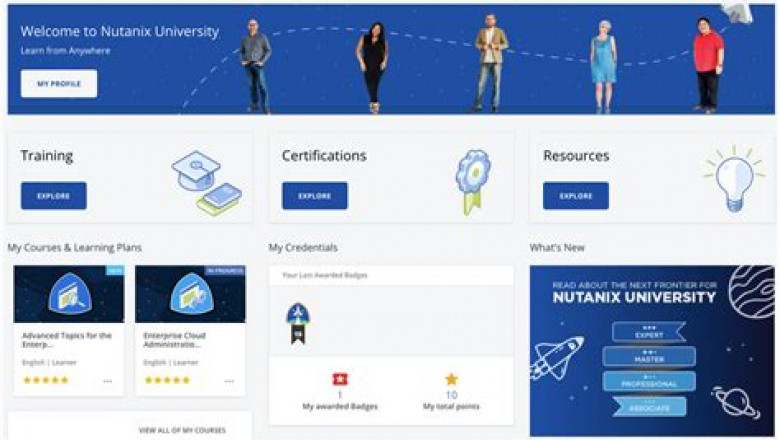780x440 pixels.
Task: Explore the Training section
Action: (53, 196)
